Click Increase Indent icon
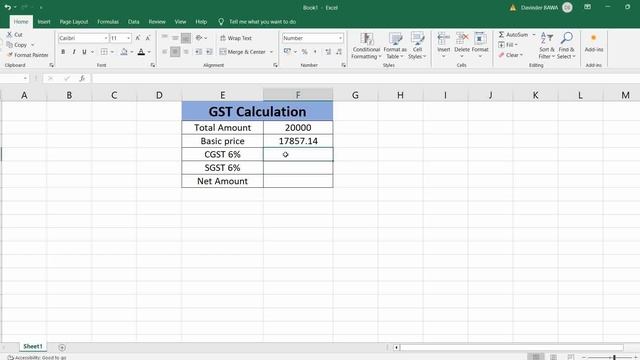This screenshot has height=360, width=640. click(209, 52)
